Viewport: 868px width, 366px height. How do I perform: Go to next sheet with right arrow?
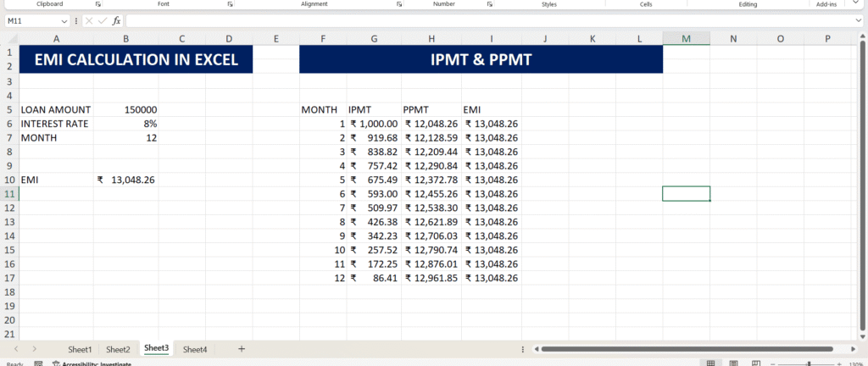pos(34,349)
